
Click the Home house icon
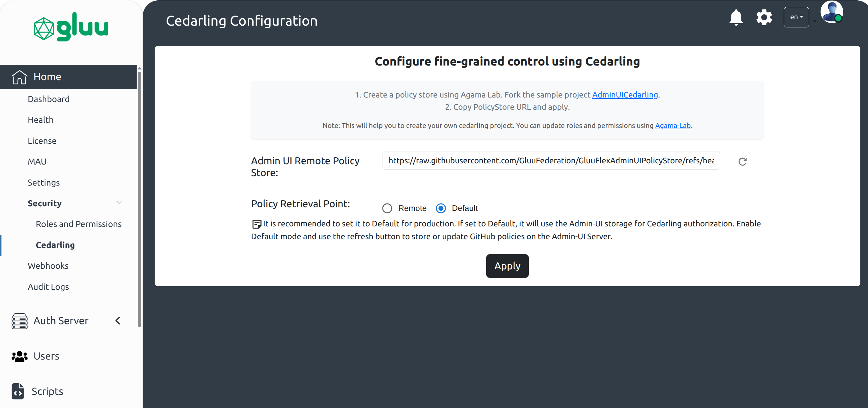tap(19, 77)
